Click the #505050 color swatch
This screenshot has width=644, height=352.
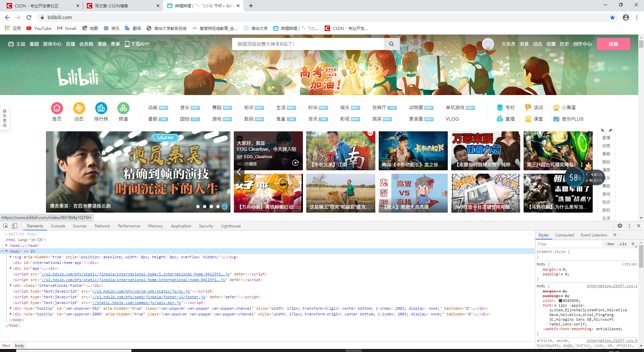(560, 301)
